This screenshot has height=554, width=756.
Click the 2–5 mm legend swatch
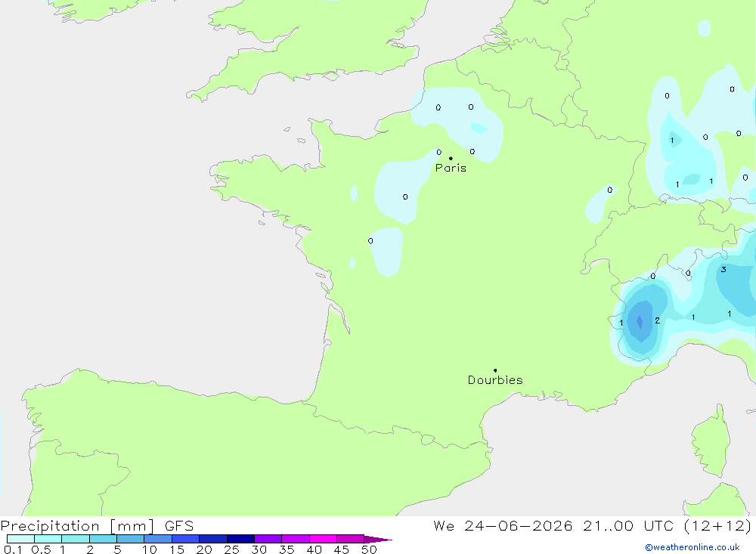(103, 539)
